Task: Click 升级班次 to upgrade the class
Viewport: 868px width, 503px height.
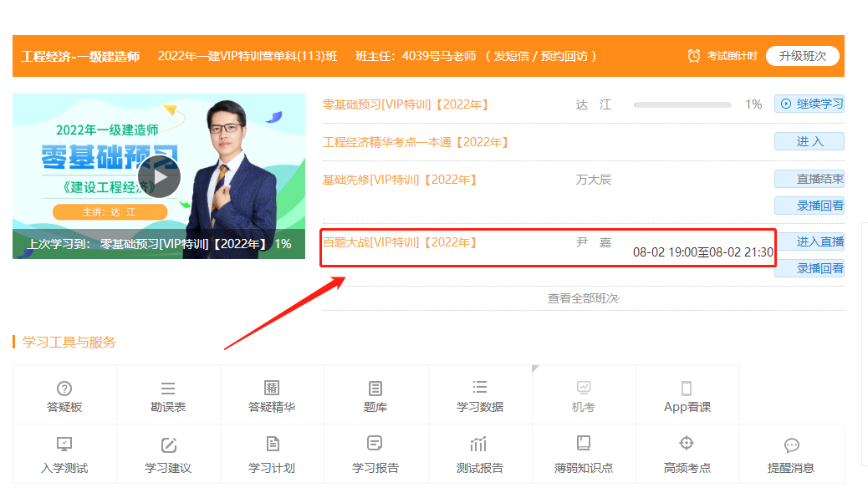Action: click(x=804, y=55)
